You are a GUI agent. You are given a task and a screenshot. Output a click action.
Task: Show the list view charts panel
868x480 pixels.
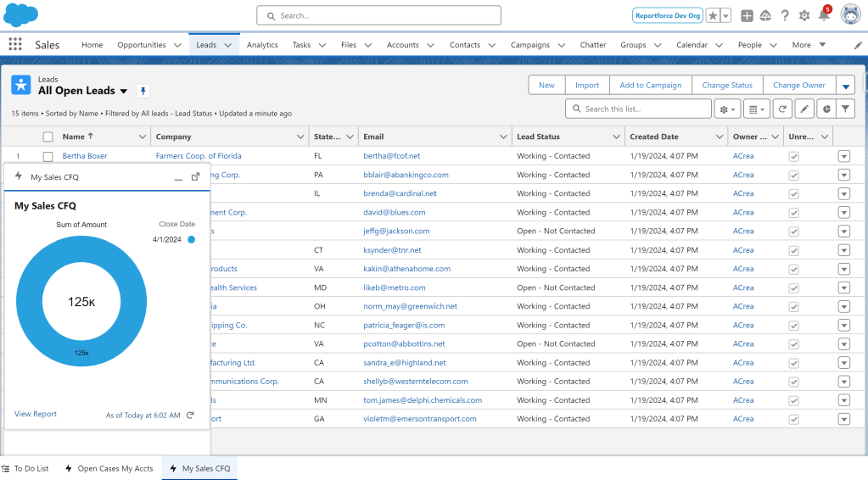click(x=825, y=109)
